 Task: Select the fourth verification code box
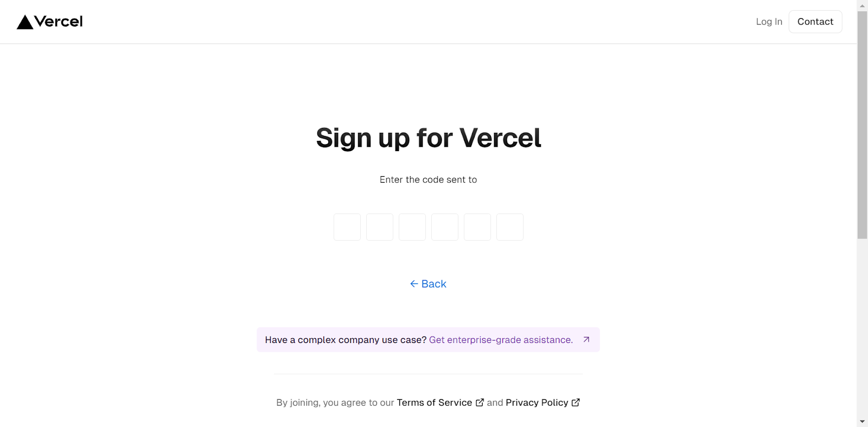click(x=444, y=227)
